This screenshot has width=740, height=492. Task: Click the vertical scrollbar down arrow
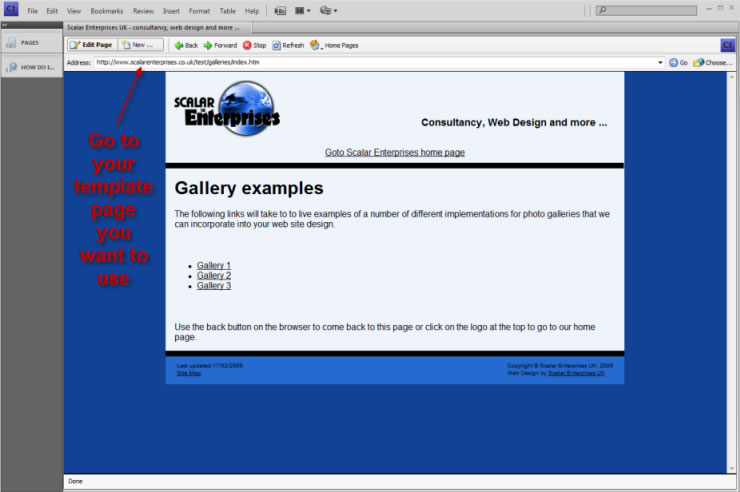[x=732, y=468]
